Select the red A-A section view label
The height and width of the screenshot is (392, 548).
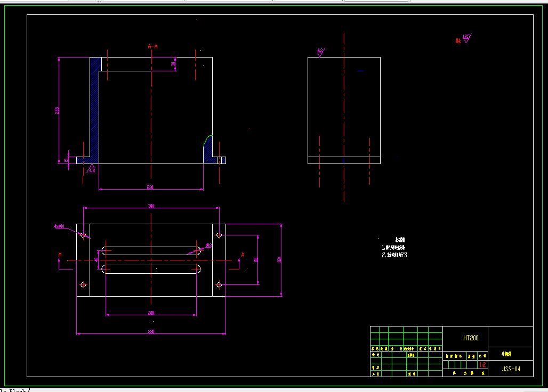tap(153, 46)
